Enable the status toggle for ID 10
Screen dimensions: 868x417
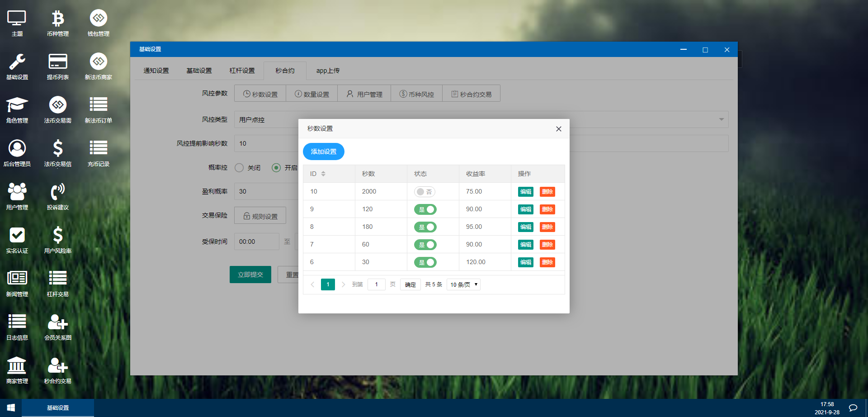(425, 192)
